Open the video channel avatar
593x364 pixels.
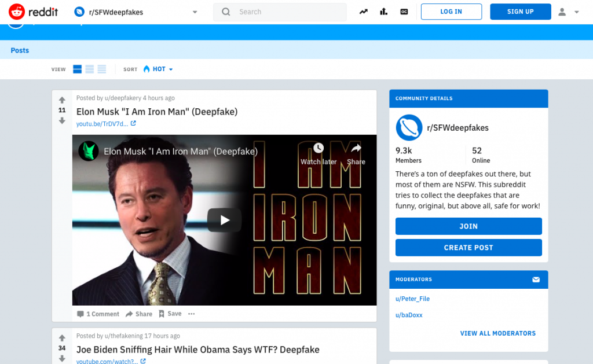89,151
